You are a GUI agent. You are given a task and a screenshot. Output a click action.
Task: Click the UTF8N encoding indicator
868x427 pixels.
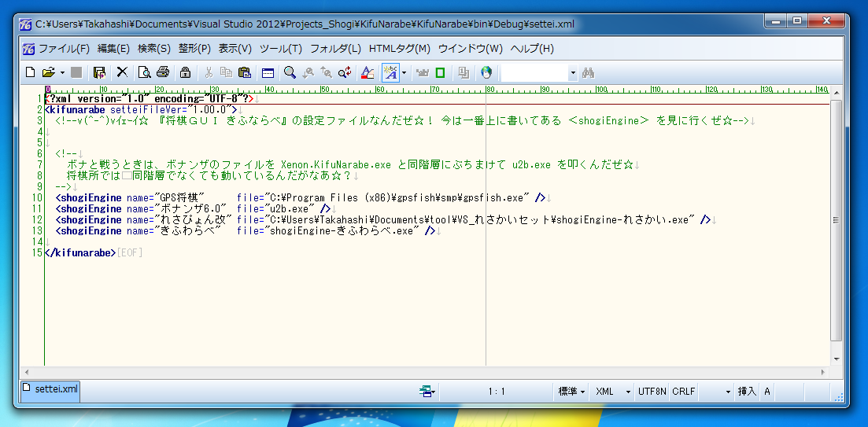pos(652,392)
